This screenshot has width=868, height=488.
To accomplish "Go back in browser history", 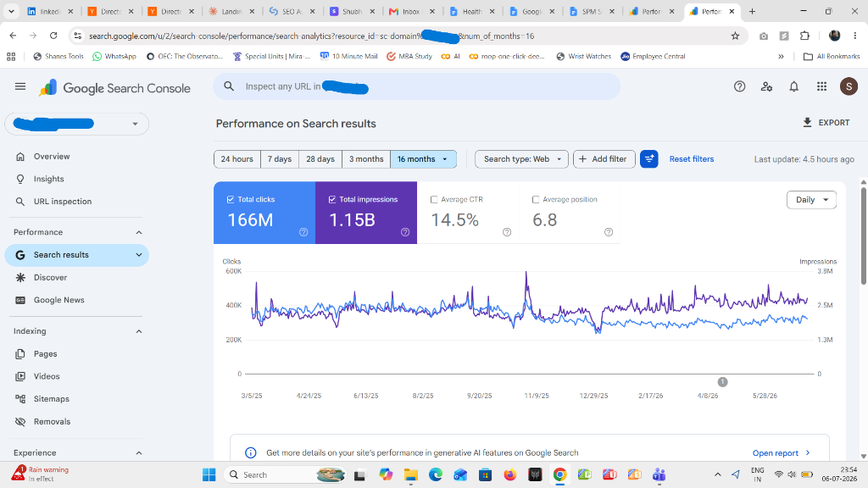I will pos(13,36).
